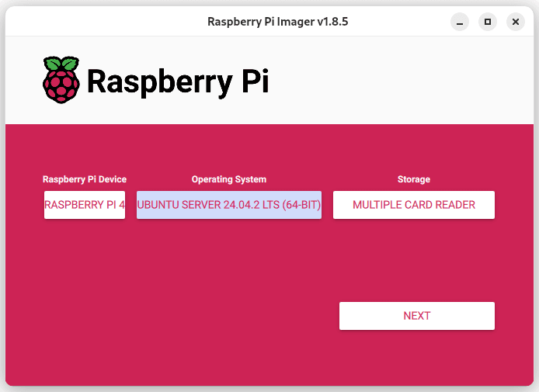Click the 'Raspberry Pi Imager v1.8.5' title

[x=278, y=22]
